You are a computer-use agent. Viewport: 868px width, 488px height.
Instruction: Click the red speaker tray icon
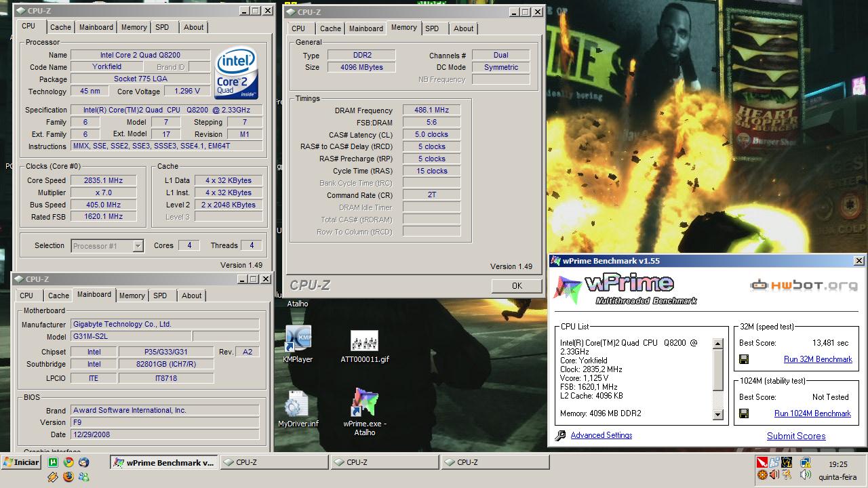774,474
